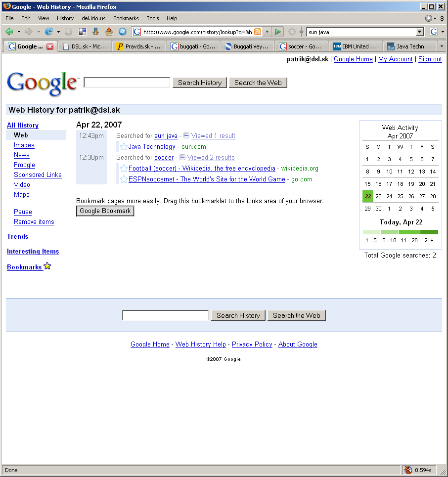
Task: Click the green Go arrow button
Action: (x=277, y=32)
